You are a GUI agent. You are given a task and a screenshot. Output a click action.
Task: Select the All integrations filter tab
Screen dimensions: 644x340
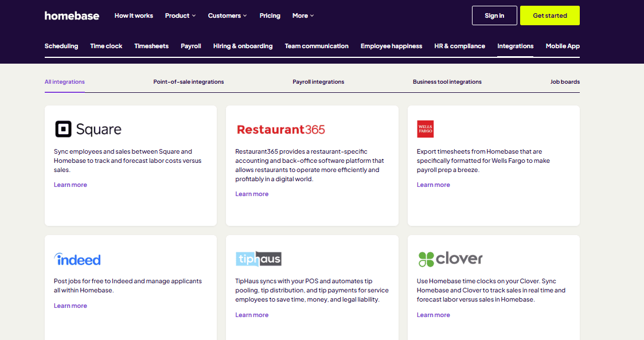pos(64,82)
